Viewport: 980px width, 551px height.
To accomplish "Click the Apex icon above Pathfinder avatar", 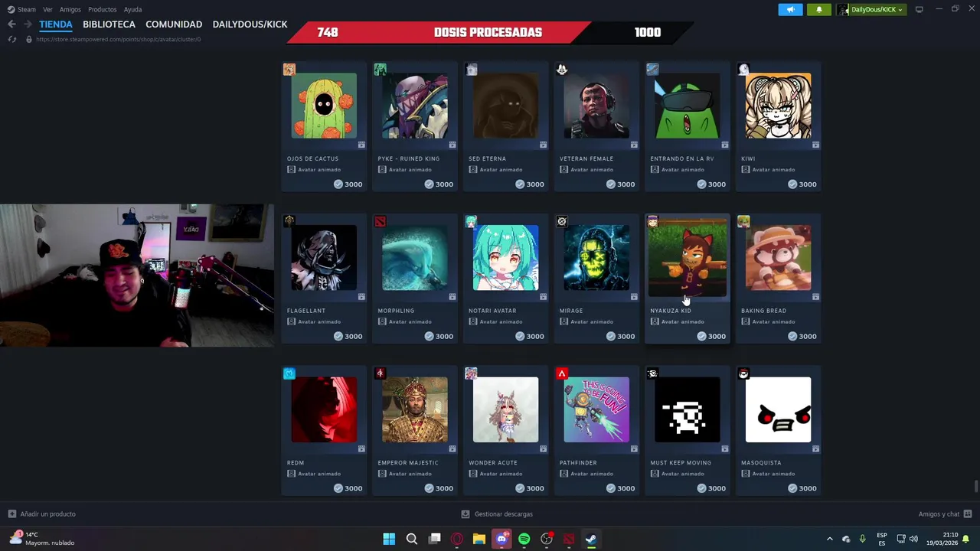I will click(x=561, y=373).
